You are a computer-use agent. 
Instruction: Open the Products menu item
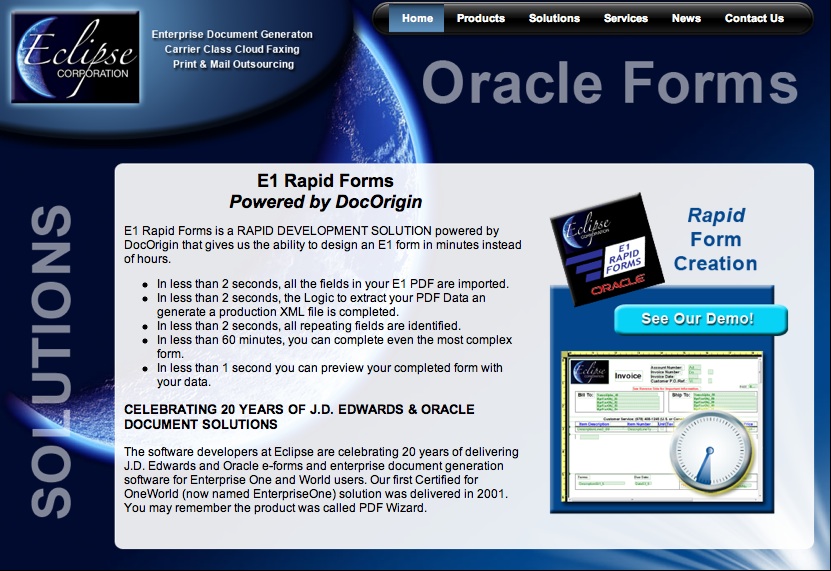click(x=481, y=19)
